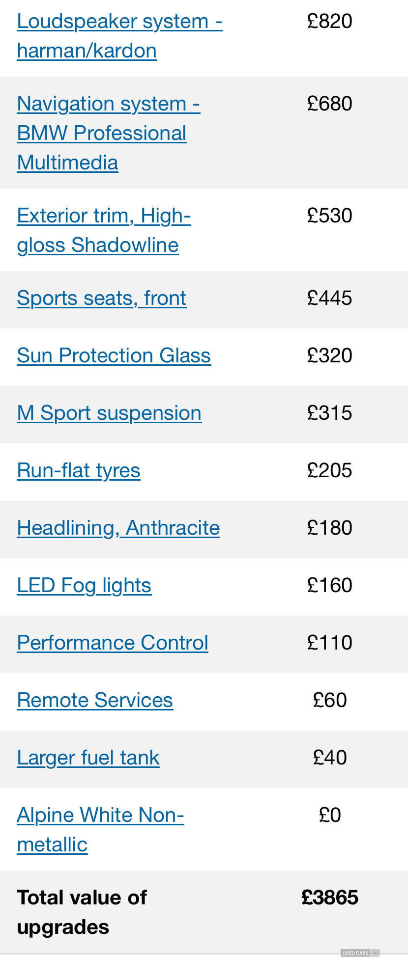View LED Fog lights details
The width and height of the screenshot is (408, 980).
click(84, 585)
